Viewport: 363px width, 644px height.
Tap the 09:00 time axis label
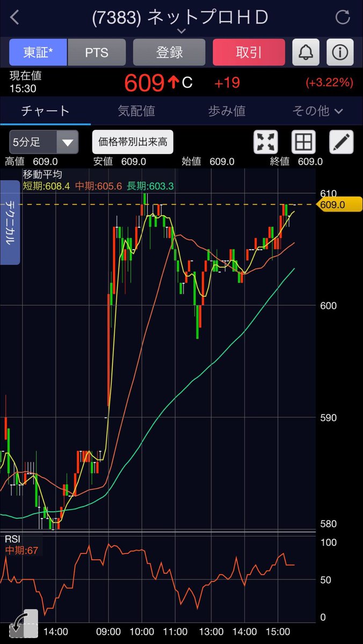coord(109,632)
